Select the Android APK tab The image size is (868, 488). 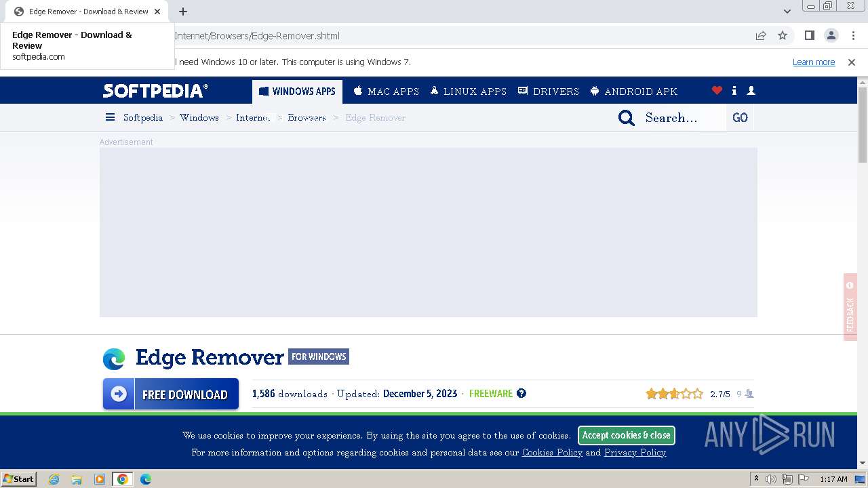coord(633,91)
